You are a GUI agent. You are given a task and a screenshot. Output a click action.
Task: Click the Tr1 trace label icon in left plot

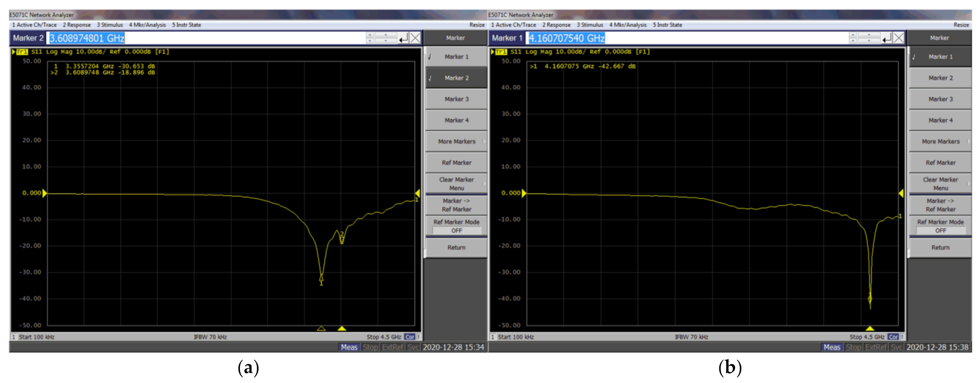point(22,52)
